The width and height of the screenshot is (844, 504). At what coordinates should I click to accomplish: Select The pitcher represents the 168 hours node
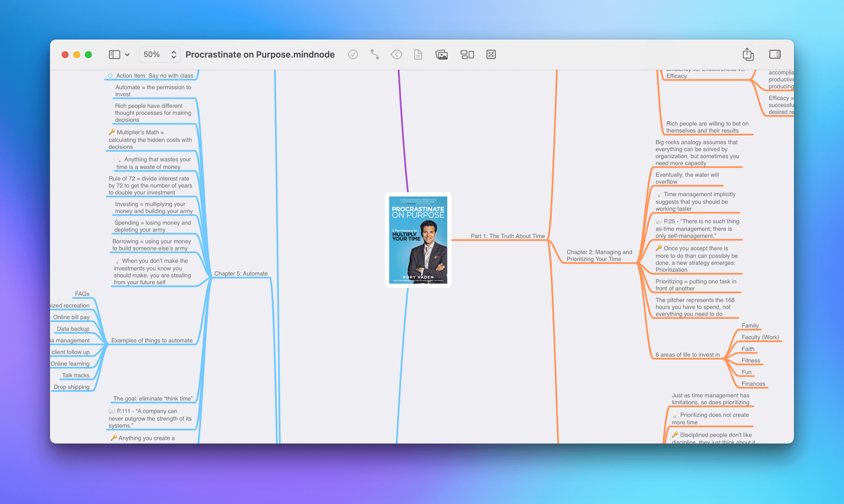click(x=695, y=307)
